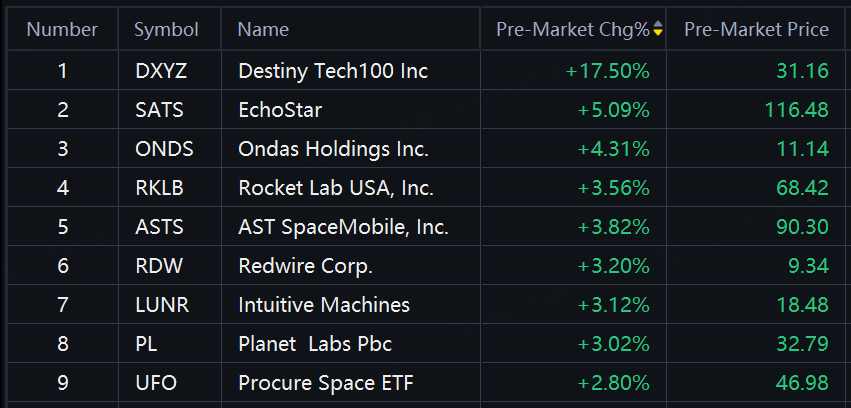Select the Procure Space ETF name
Screen dimensions: 851x408
click(326, 383)
